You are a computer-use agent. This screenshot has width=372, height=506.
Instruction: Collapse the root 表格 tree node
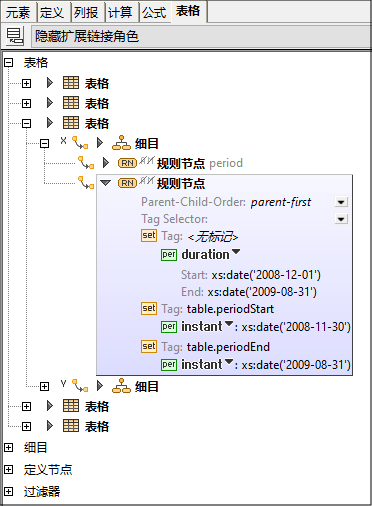pyautogui.click(x=9, y=63)
